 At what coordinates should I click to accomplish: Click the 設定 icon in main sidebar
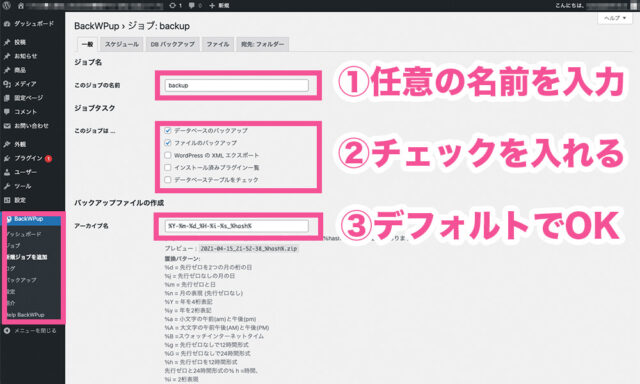pos(7,200)
